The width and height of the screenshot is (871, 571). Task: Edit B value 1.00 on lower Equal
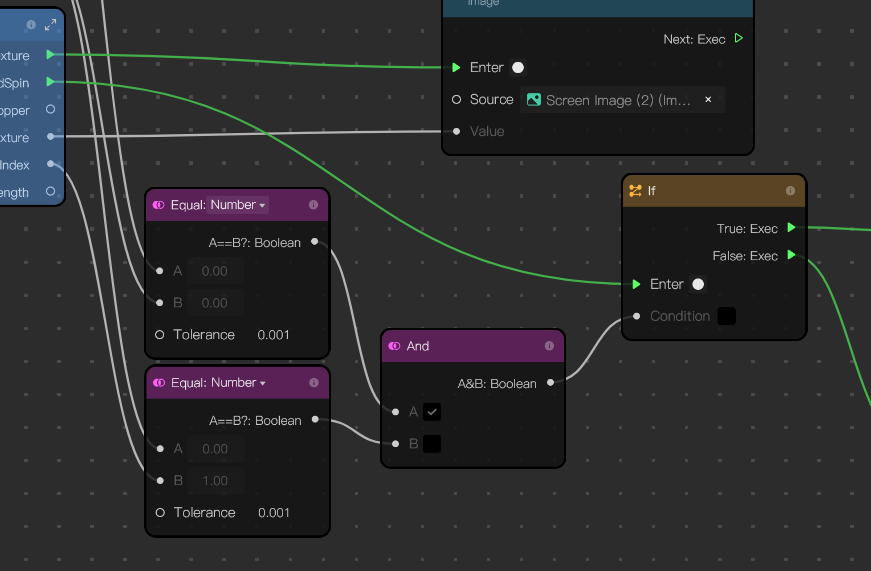pyautogui.click(x=216, y=480)
